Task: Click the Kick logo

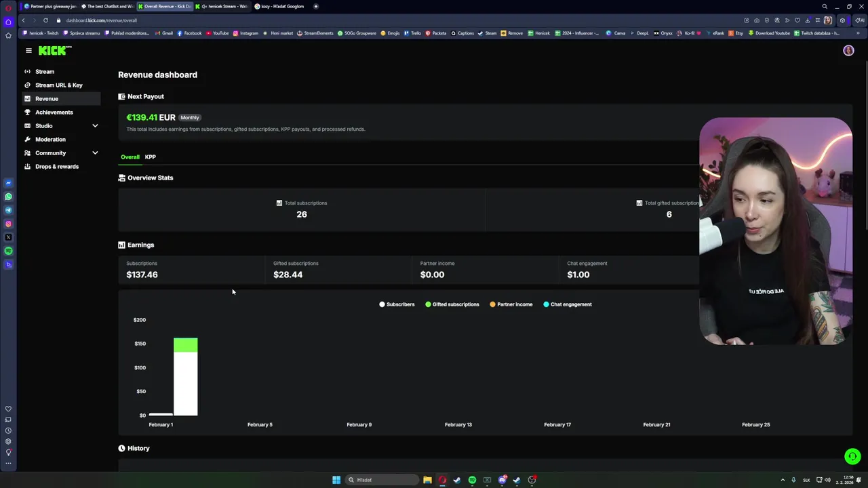Action: (x=55, y=50)
